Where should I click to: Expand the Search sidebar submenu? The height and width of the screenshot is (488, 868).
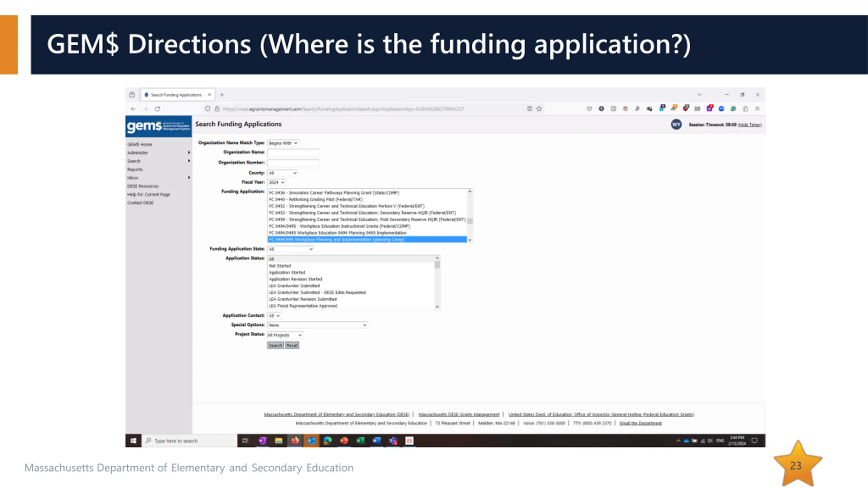click(x=189, y=161)
